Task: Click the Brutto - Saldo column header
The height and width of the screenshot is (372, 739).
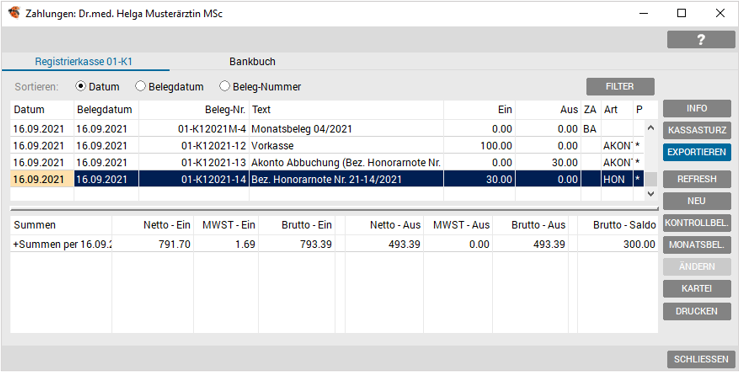Action: [617, 225]
